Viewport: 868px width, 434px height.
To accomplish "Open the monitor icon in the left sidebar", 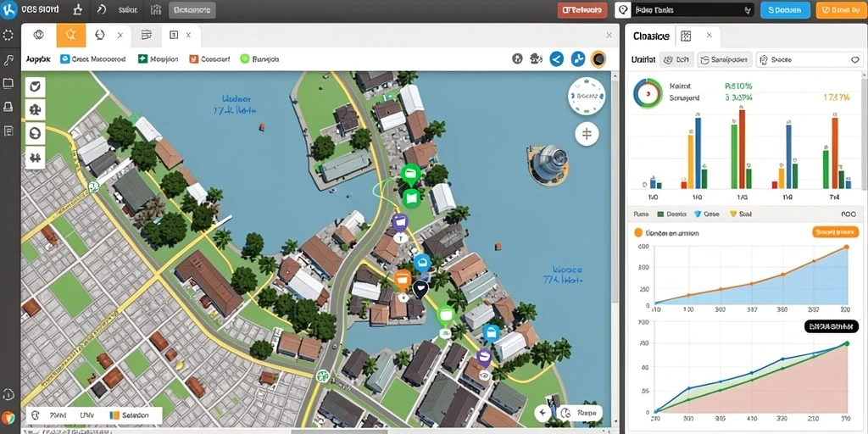I will pyautogui.click(x=8, y=84).
